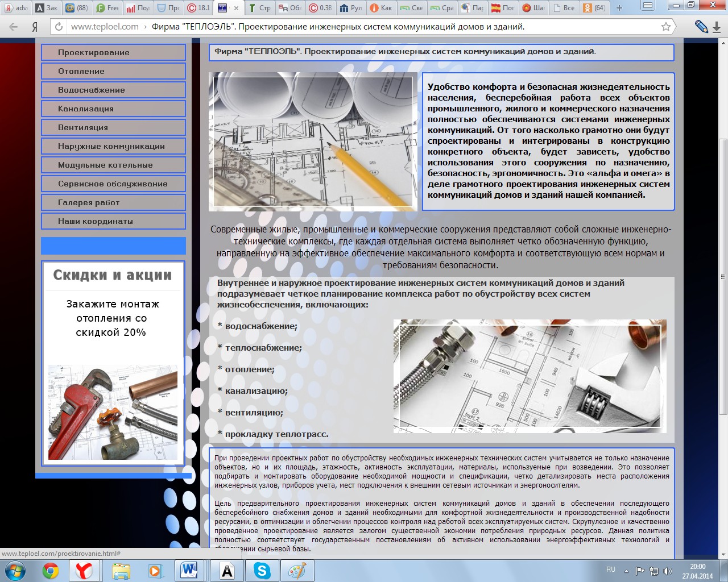
Task: Go back with the browser back arrow
Action: pyautogui.click(x=14, y=27)
